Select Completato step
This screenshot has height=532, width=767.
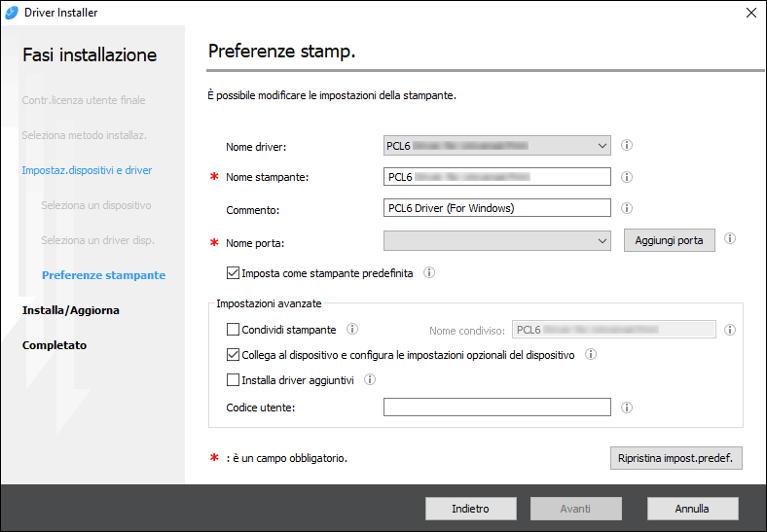tap(55, 345)
